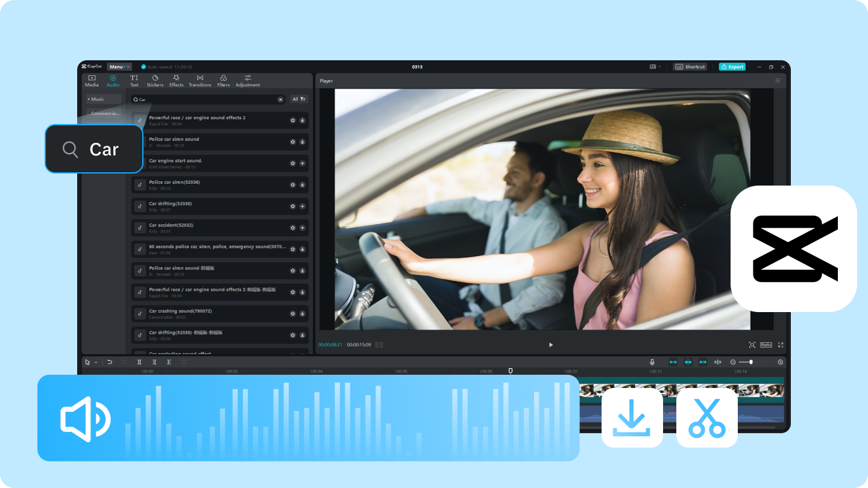Favorite 'Car drifting(52830)' sound effect
This screenshot has width=868, height=488.
pyautogui.click(x=293, y=206)
